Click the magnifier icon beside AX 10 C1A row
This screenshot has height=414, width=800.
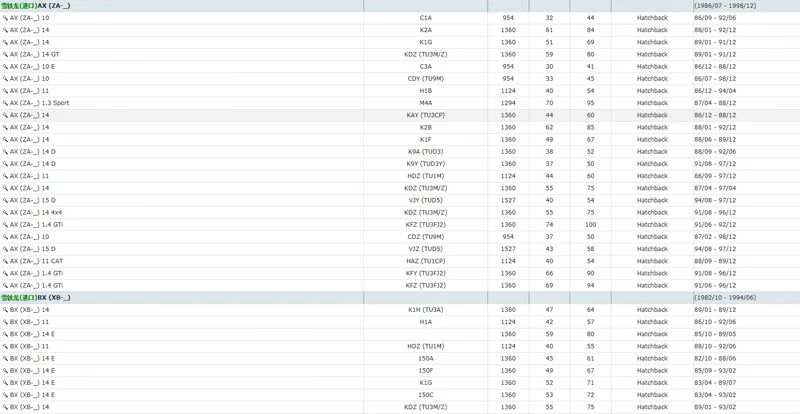coord(5,18)
